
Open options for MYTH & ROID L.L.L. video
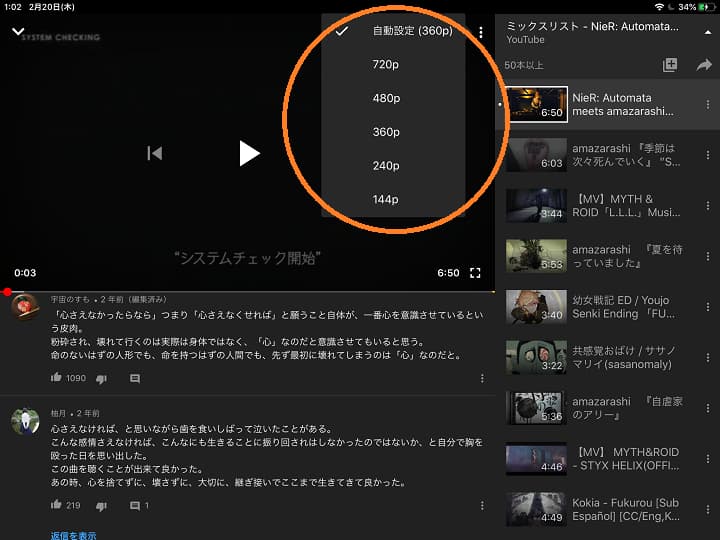[x=708, y=206]
